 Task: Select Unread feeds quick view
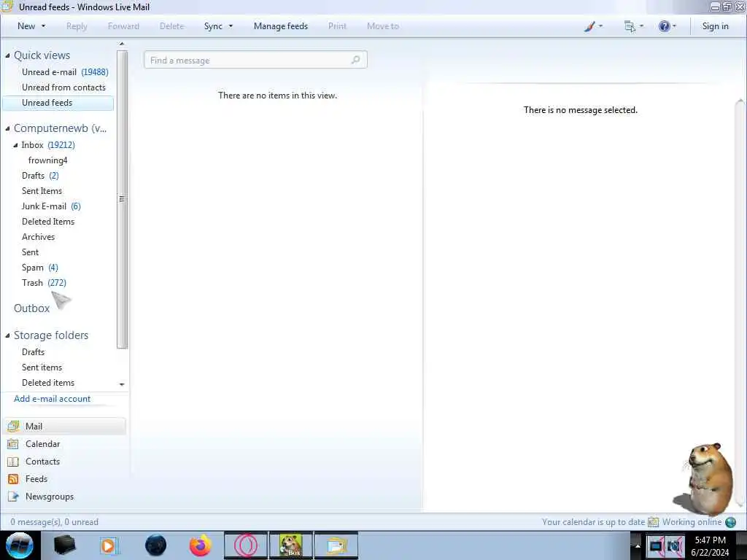pos(58,103)
